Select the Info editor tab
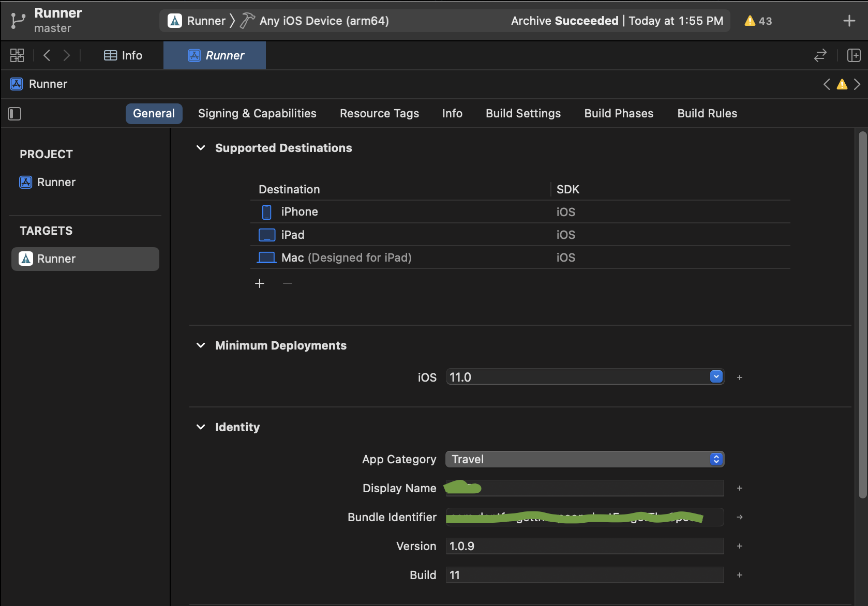 click(123, 55)
